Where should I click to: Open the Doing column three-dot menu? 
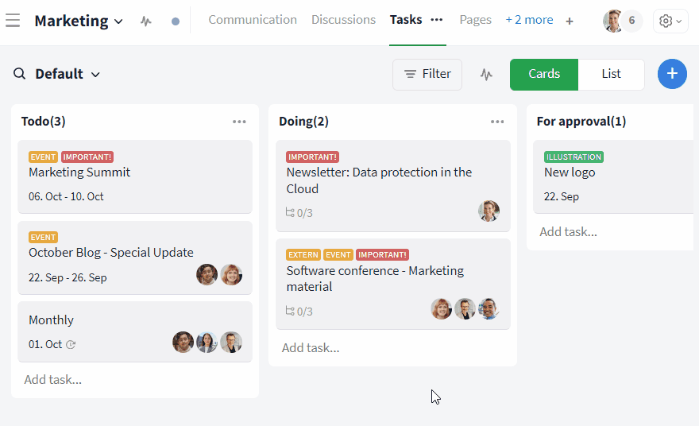pos(497,122)
